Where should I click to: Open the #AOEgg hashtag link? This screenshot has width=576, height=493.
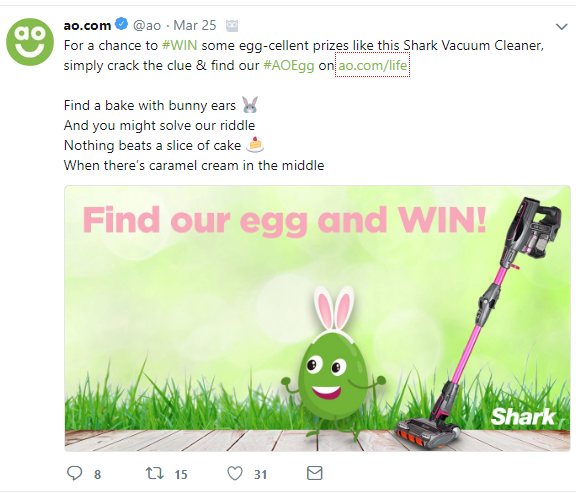click(x=289, y=66)
